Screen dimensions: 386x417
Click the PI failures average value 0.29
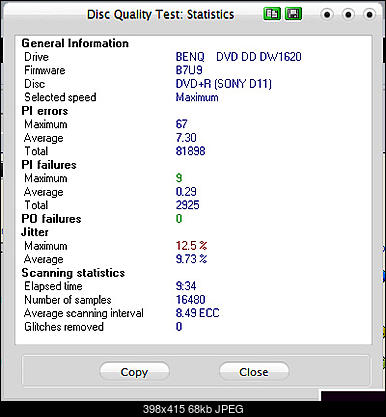tap(186, 192)
